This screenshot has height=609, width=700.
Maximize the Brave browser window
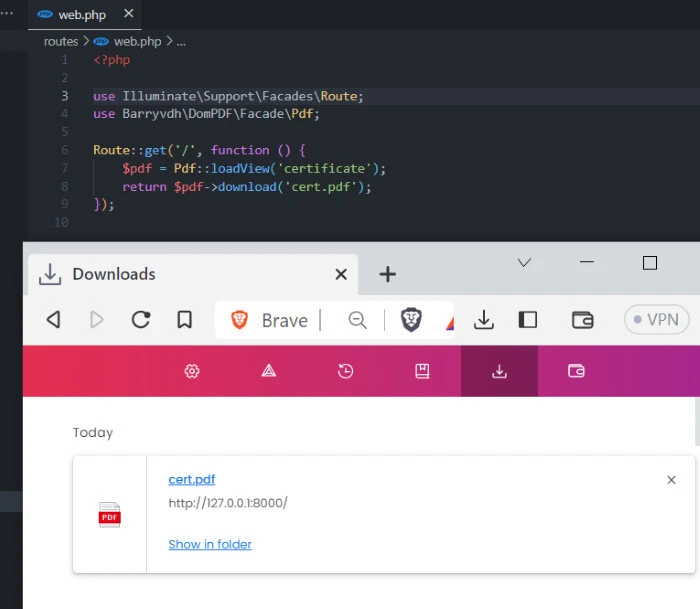pos(650,263)
